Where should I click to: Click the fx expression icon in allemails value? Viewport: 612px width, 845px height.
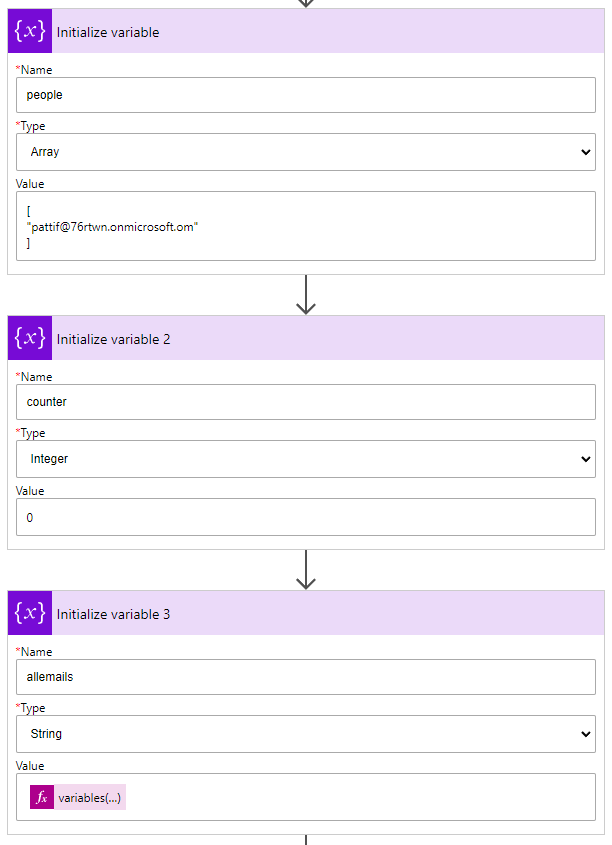[42, 798]
